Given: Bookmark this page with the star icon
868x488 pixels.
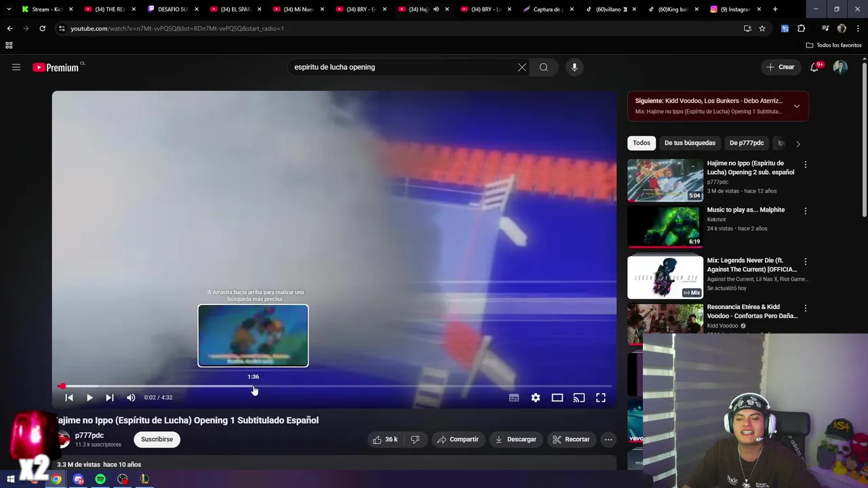Looking at the screenshot, I should tap(762, 28).
